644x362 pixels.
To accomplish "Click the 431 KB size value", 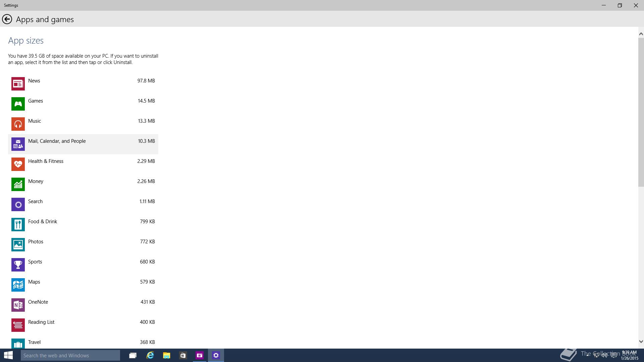I will coord(148,302).
